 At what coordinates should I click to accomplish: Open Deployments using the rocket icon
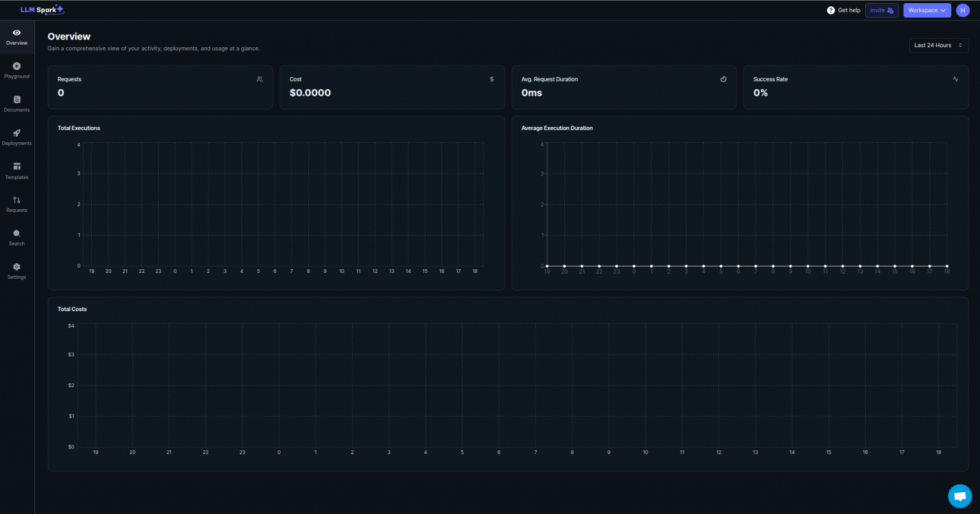[17, 135]
